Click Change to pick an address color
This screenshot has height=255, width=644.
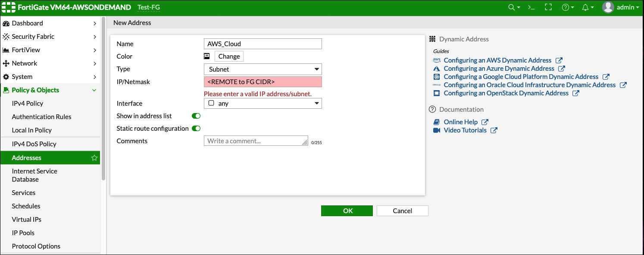pyautogui.click(x=228, y=56)
